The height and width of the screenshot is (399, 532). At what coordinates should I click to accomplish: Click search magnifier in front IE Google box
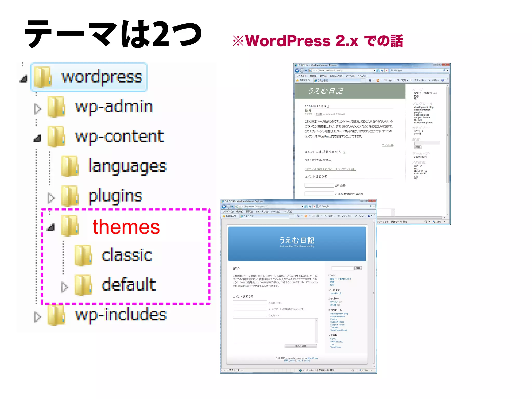(x=370, y=207)
